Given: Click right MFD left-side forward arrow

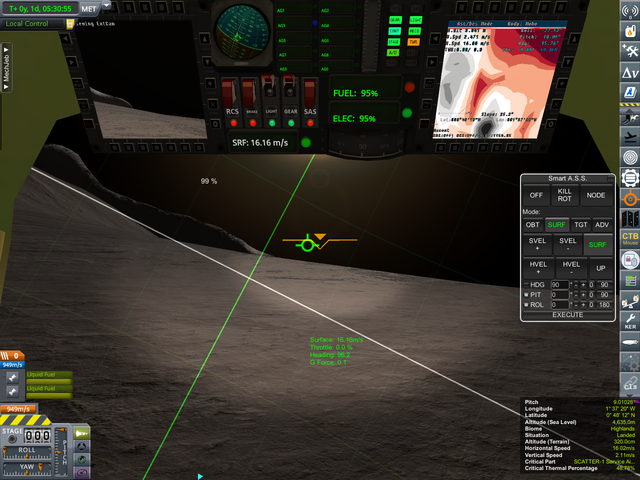Looking at the screenshot, I should point(432,62).
